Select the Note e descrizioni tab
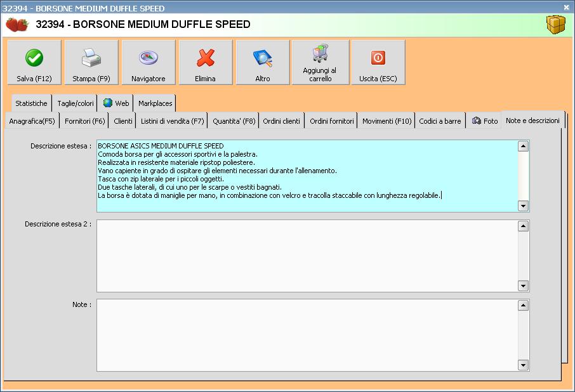This screenshot has width=575, height=392. click(532, 120)
